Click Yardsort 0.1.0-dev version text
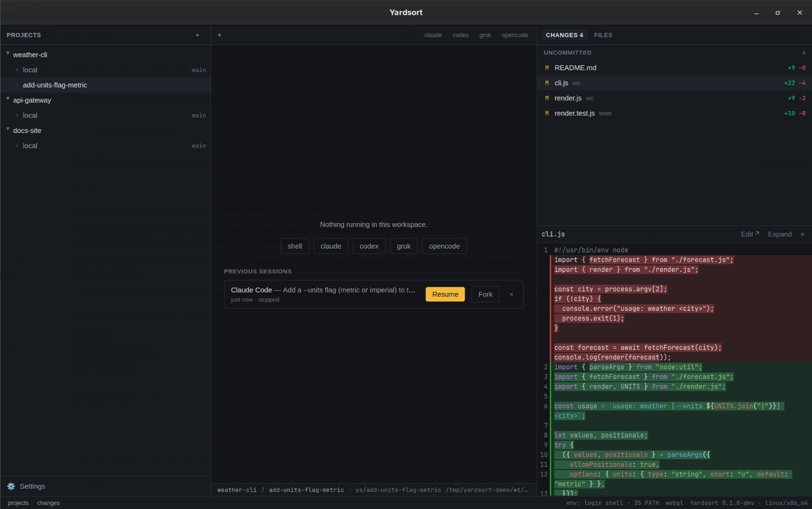Viewport: 812px width, 509px height. click(x=722, y=503)
